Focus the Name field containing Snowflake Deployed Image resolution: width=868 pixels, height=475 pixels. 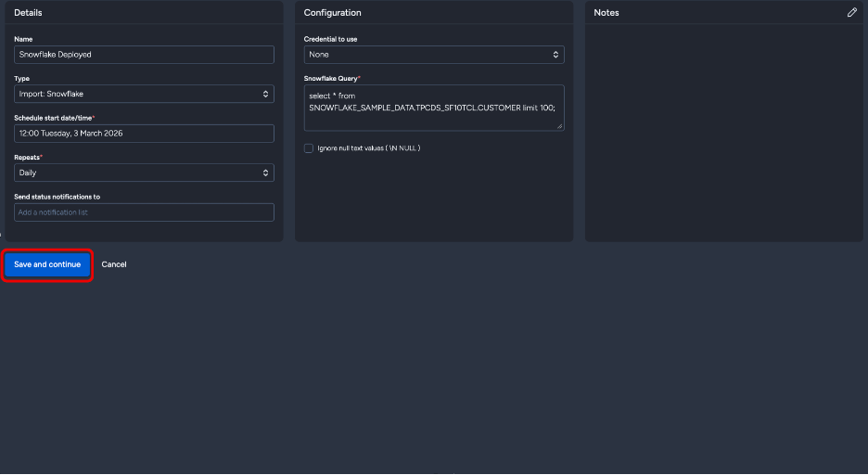pos(144,55)
